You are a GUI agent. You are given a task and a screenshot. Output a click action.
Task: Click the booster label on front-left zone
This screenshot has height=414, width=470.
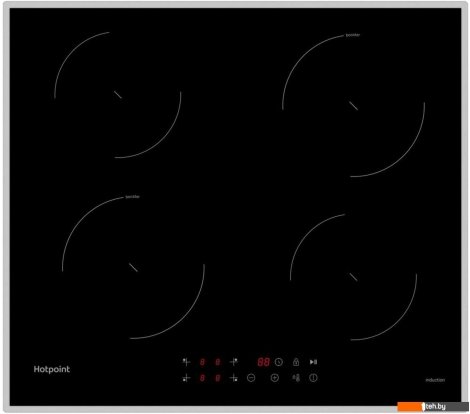(x=132, y=197)
